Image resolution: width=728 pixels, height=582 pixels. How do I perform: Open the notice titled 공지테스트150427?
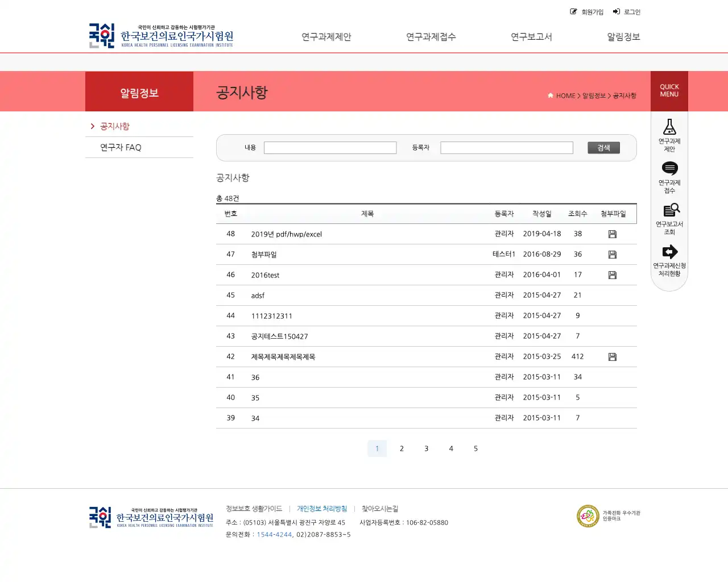point(280,336)
